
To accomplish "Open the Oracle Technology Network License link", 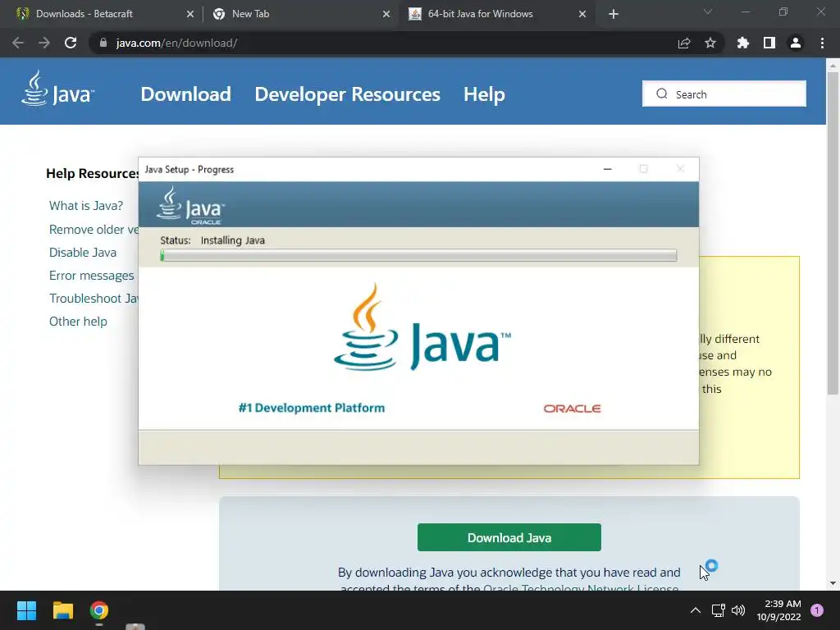I will click(581, 587).
